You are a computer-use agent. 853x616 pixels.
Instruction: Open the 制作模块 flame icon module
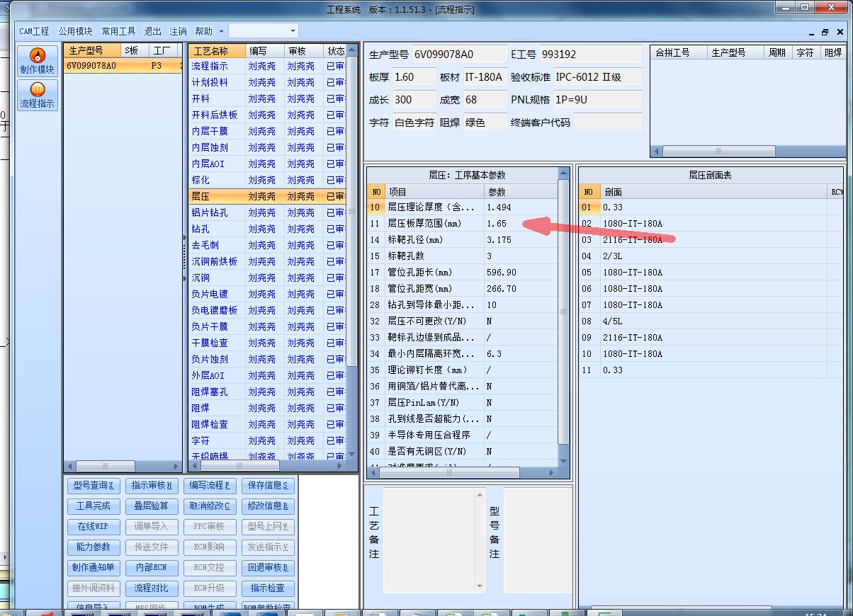click(x=37, y=61)
